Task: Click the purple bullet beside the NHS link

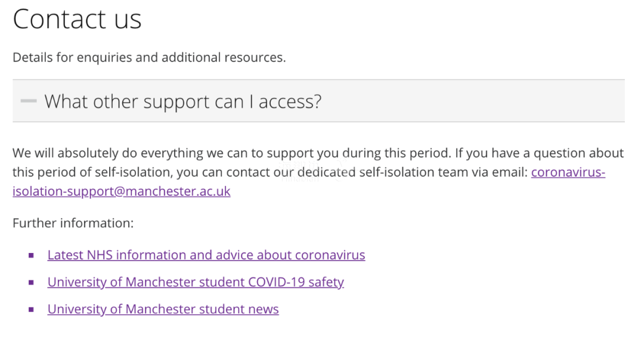Action: [31, 255]
